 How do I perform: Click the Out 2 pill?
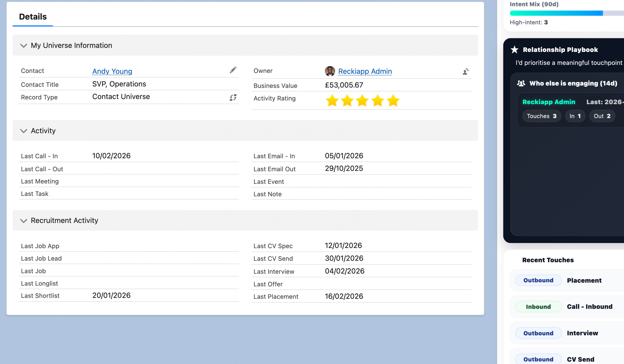[602, 116]
